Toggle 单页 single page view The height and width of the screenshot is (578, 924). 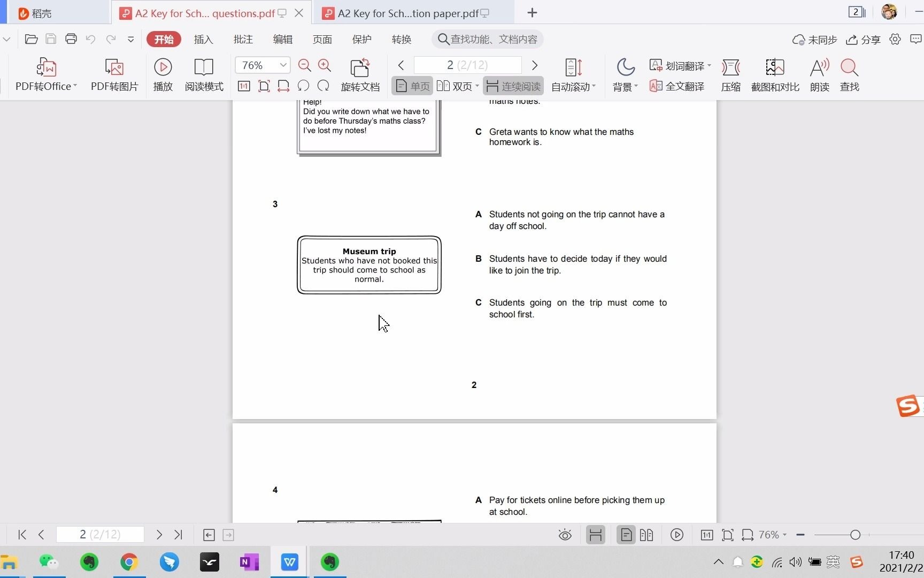412,86
